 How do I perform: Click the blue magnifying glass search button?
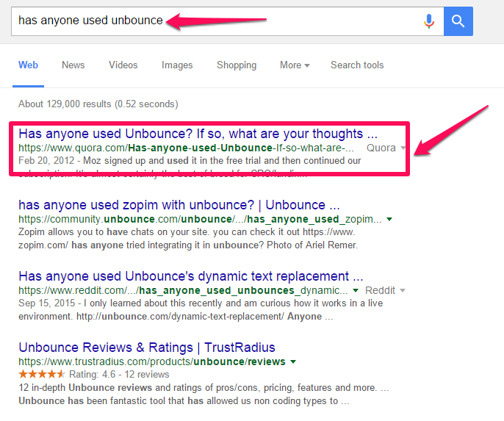[458, 21]
